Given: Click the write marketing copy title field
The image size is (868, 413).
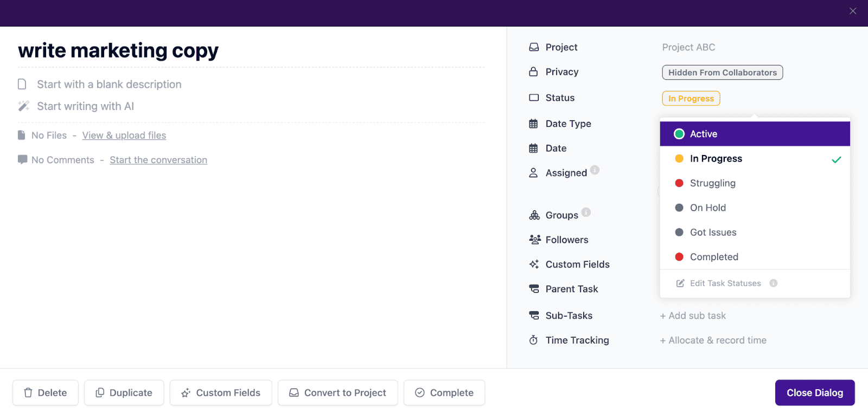Looking at the screenshot, I should (x=118, y=50).
